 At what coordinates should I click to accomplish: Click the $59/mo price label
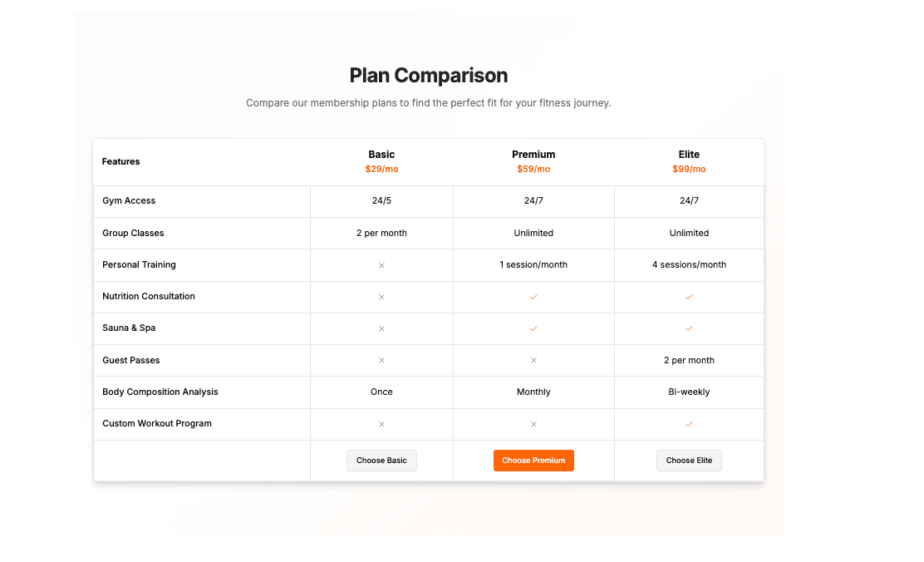(x=533, y=168)
